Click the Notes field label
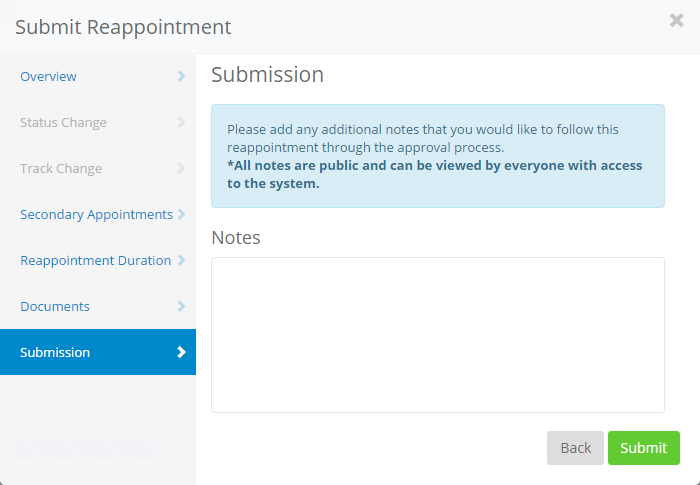Viewport: 700px width, 485px height. (236, 238)
